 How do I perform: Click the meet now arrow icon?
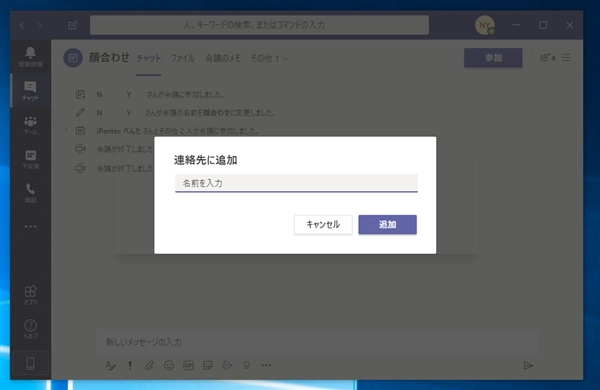pos(227,366)
